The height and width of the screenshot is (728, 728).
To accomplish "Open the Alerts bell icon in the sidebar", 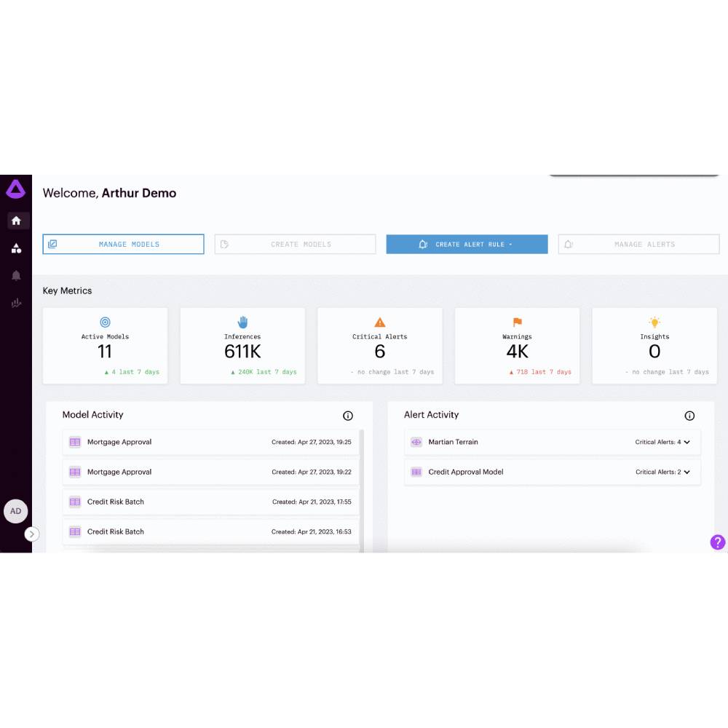I will (x=16, y=276).
